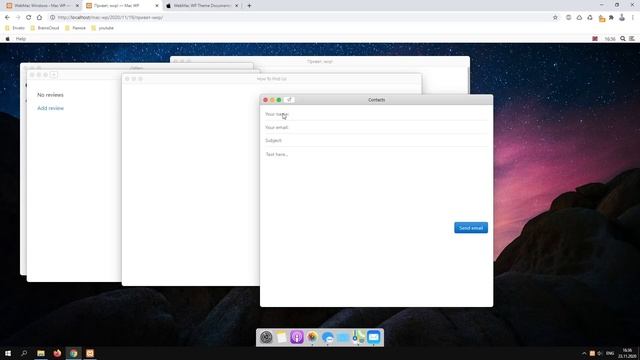640x360 pixels.
Task: Reload the page with the refresh icon
Action: [x=29, y=18]
